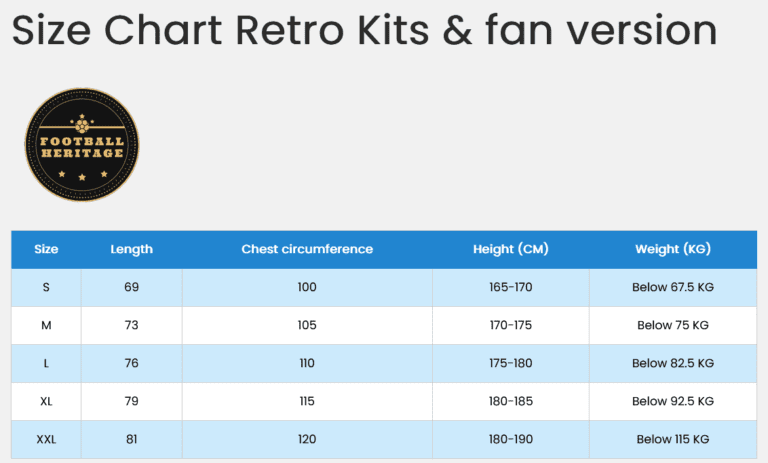Click the Height (CM) column header

(x=510, y=249)
